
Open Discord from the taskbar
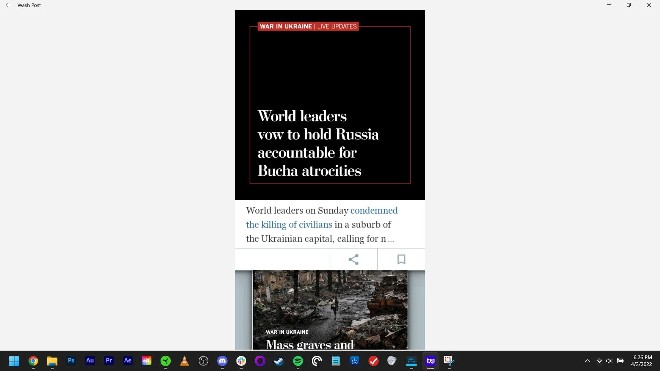[x=222, y=361]
